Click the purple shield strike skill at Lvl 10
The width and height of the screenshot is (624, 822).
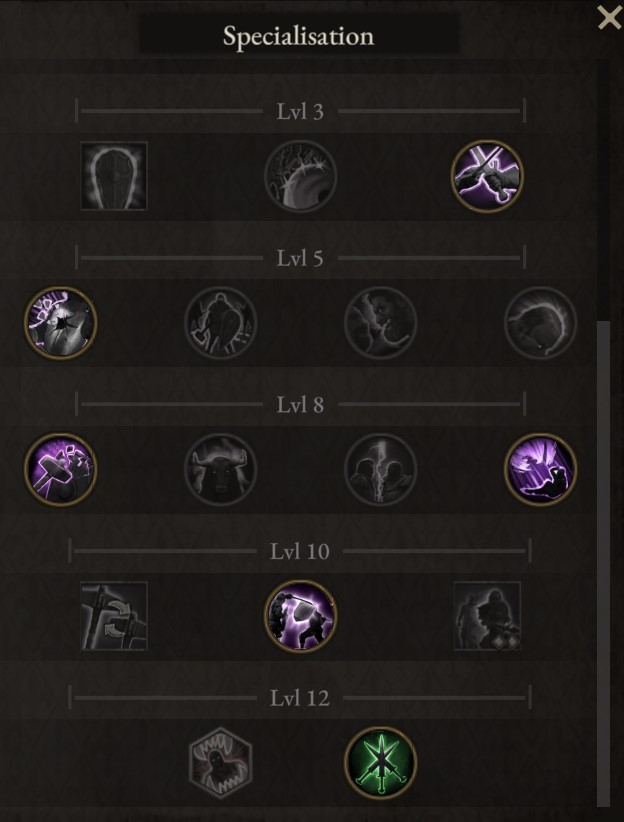pos(300,616)
